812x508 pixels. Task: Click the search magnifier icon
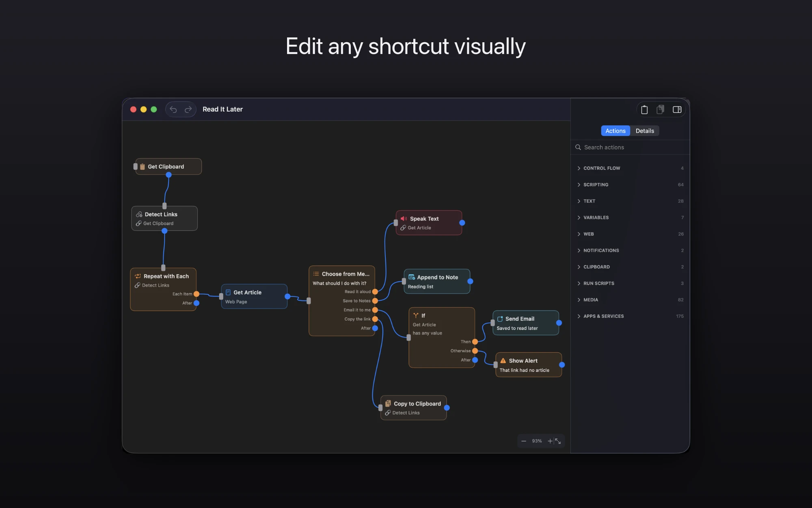(578, 147)
